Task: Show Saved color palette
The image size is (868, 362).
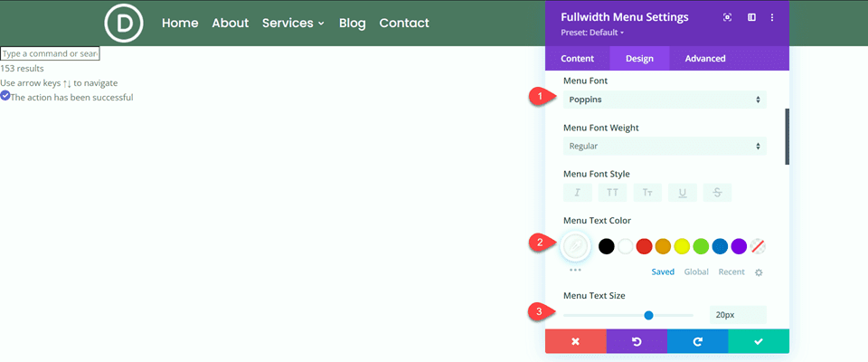Action: click(663, 271)
